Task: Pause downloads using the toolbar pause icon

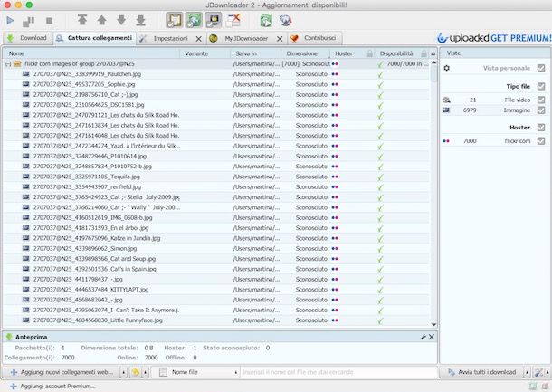Action: [29, 21]
